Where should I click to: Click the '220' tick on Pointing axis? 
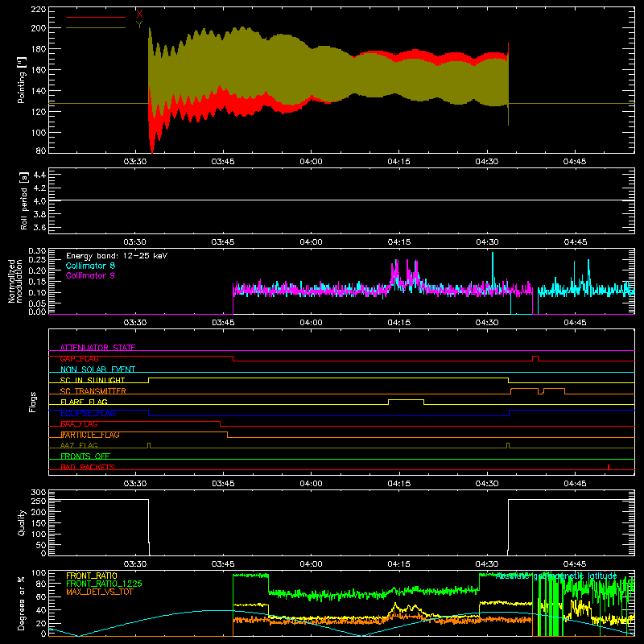[39, 9]
